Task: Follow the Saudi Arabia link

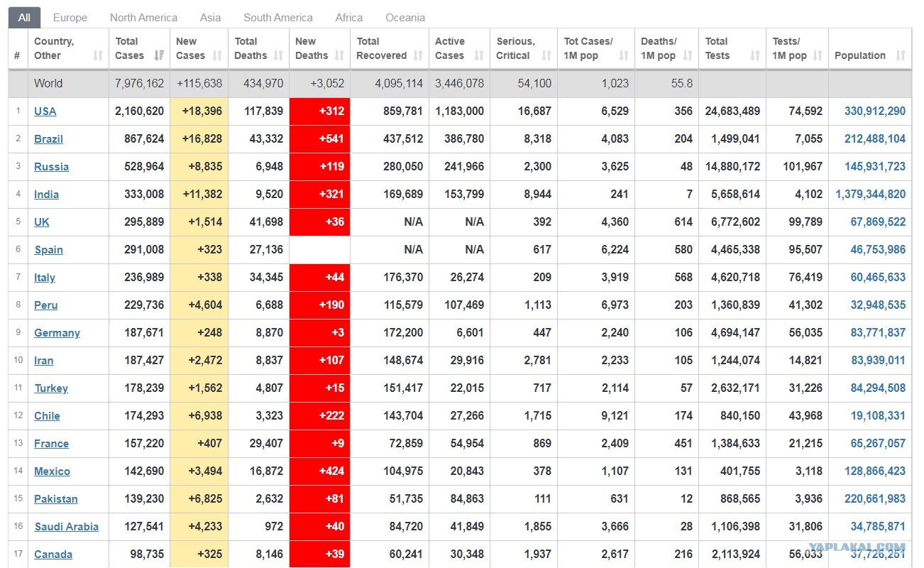Action: pos(67,527)
